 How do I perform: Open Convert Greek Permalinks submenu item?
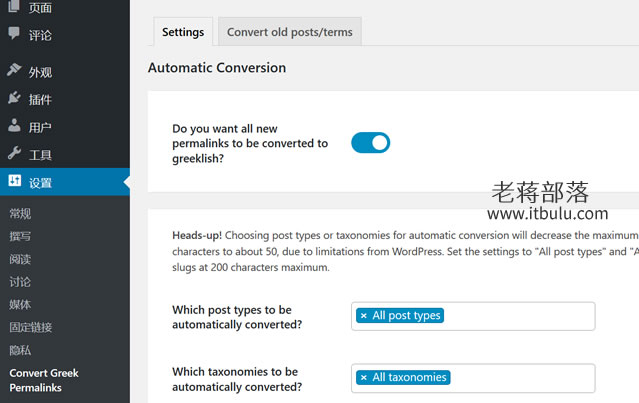coord(44,380)
